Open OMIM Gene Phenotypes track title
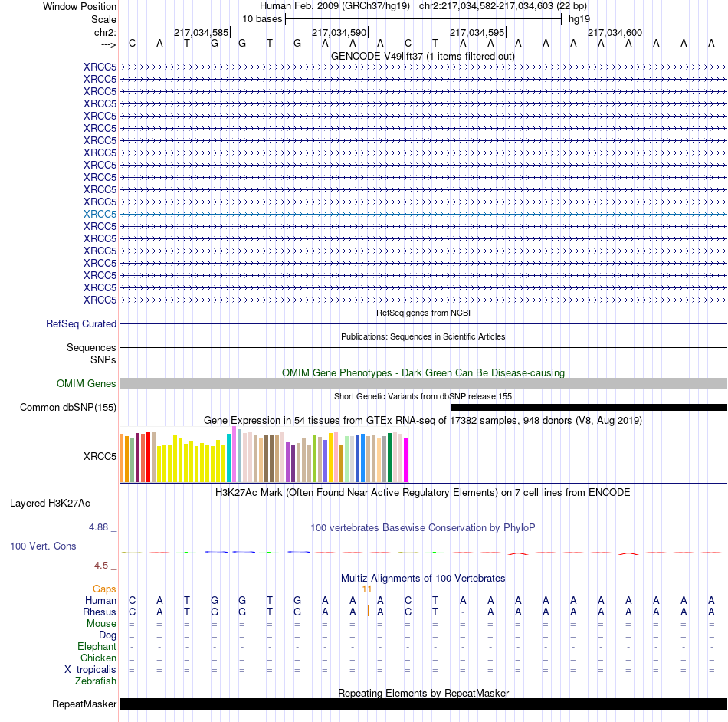 click(x=423, y=372)
